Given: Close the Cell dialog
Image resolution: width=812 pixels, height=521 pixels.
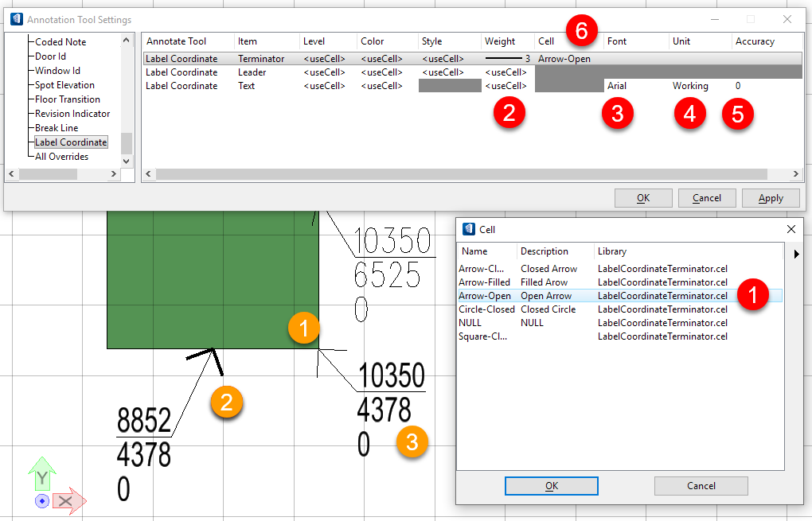Looking at the screenshot, I should point(791,229).
